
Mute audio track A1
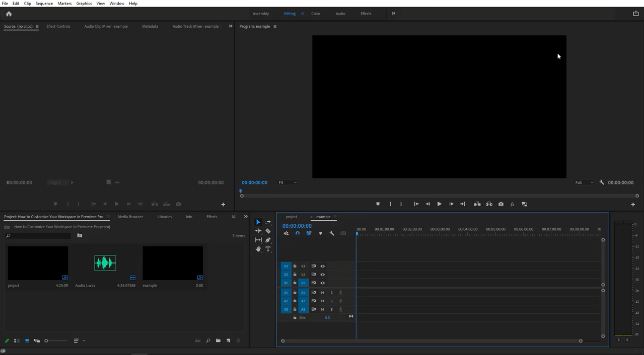tap(323, 293)
